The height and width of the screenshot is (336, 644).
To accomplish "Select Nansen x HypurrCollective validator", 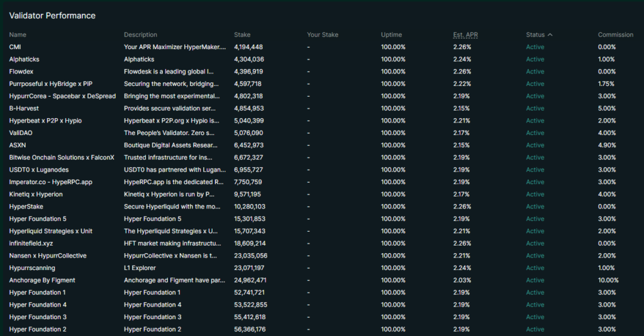I will point(48,256).
